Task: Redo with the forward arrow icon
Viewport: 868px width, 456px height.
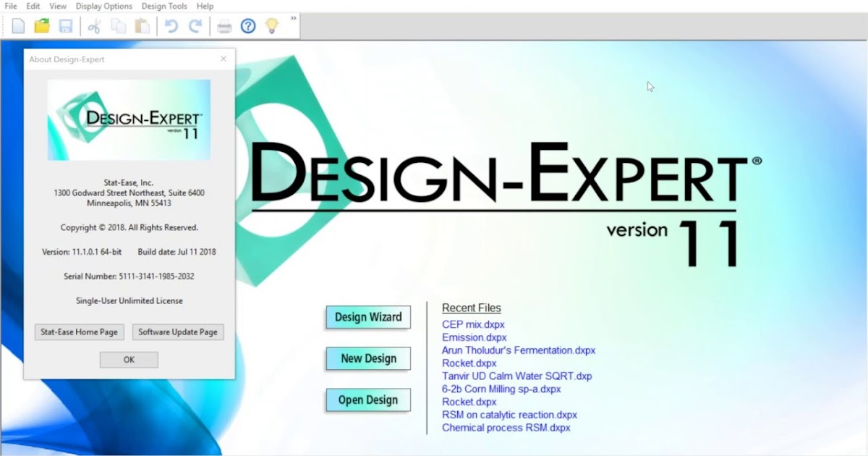Action: [x=195, y=25]
